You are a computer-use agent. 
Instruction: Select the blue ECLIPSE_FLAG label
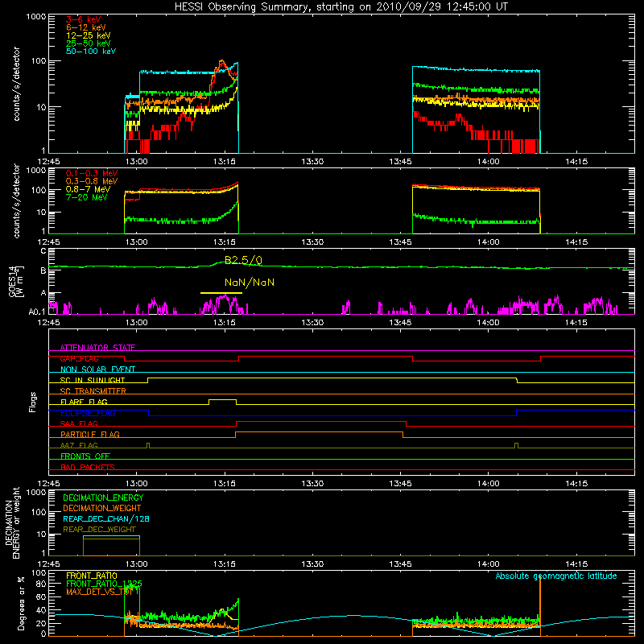click(88, 413)
